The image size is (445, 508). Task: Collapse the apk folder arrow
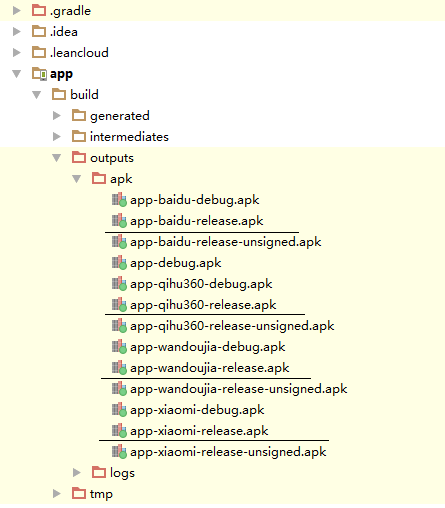[x=77, y=179]
